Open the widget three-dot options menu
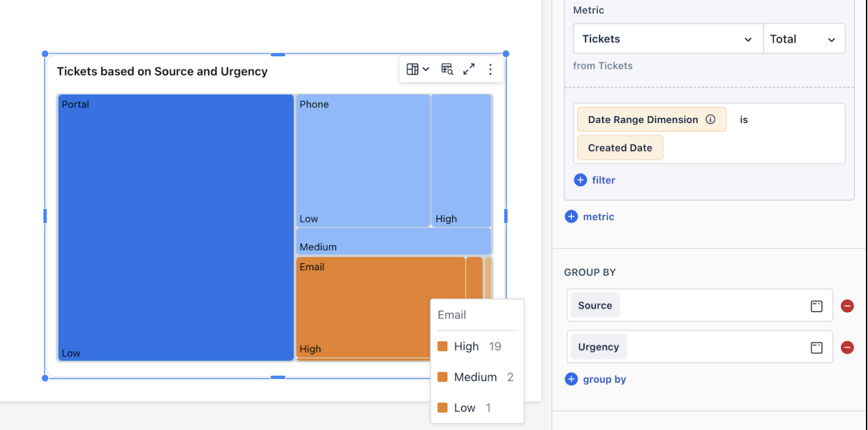 coord(491,69)
